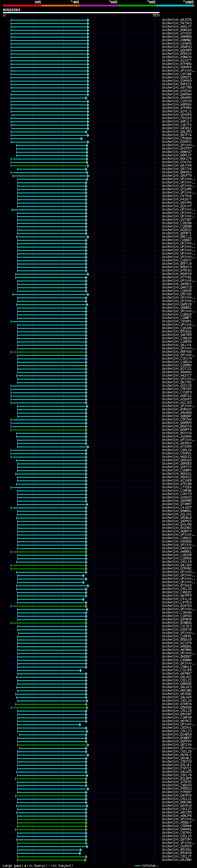Select the UniRef100_Q8T1V4 label

point(177,745)
